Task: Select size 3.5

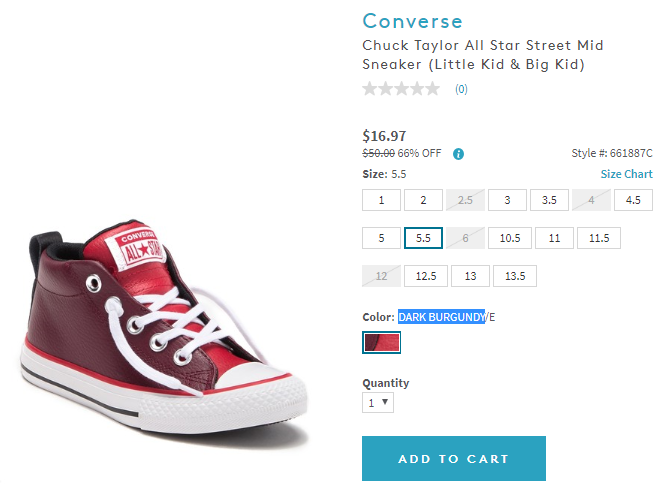Action: [x=549, y=200]
